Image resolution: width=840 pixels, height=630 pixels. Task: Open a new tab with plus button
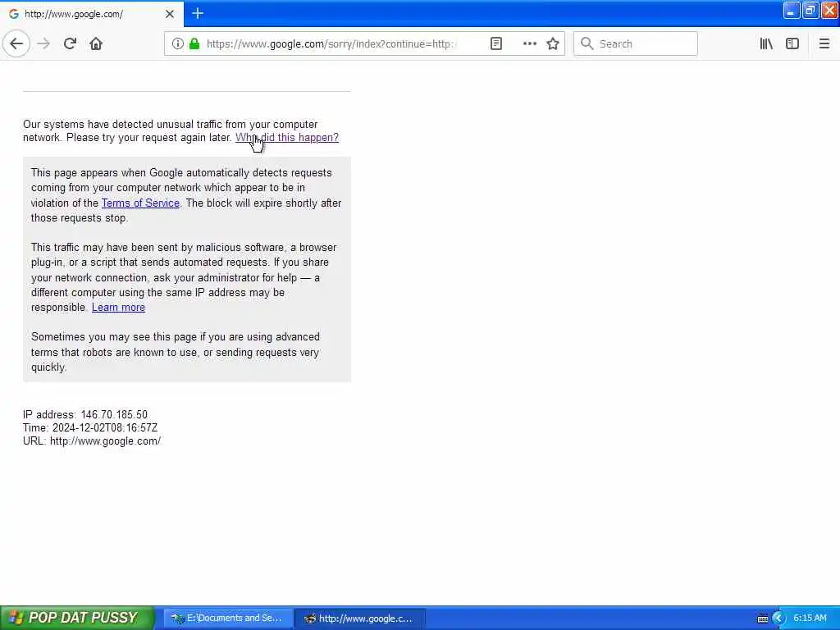coord(198,13)
